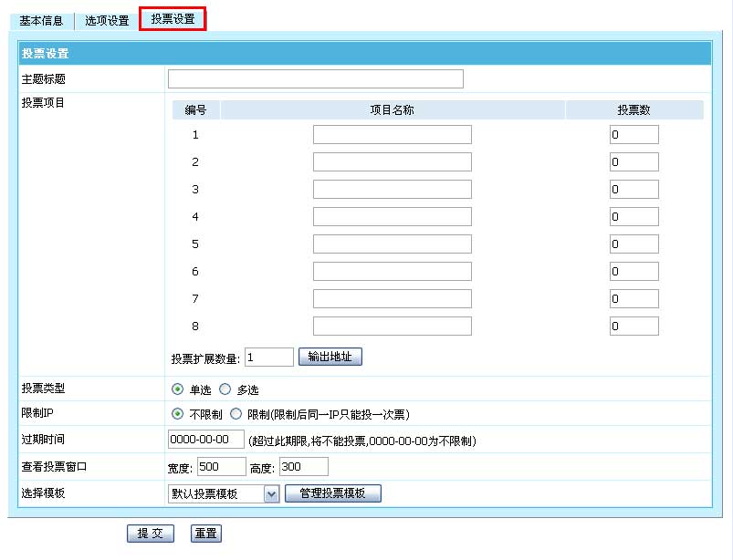Select the 投票设置 tab
Image resolution: width=733 pixels, height=560 pixels.
tap(173, 18)
